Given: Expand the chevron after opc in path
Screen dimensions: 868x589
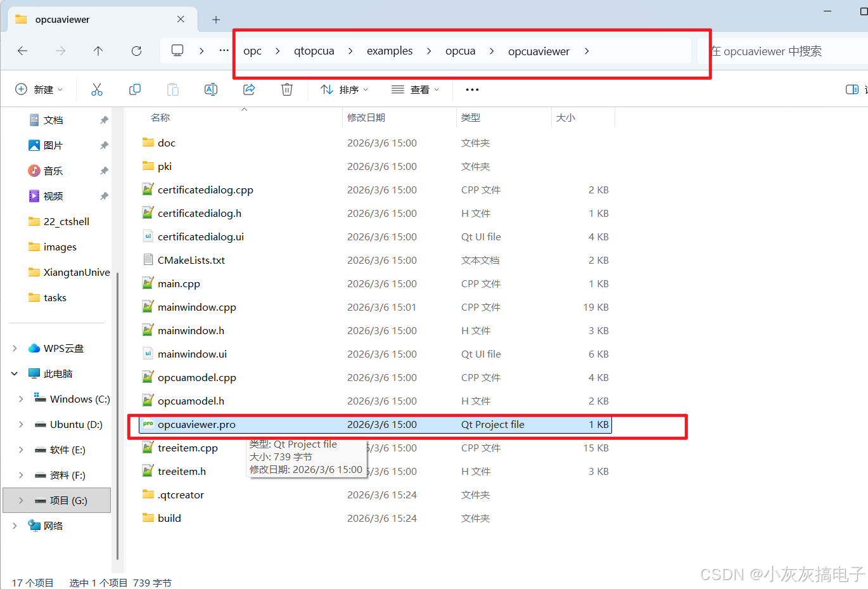Looking at the screenshot, I should click(x=278, y=51).
